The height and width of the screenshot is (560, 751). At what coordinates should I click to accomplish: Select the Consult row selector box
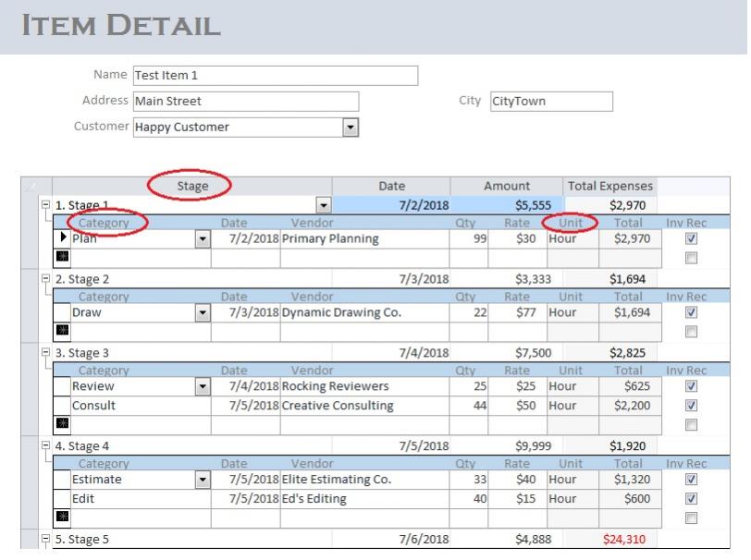point(62,406)
